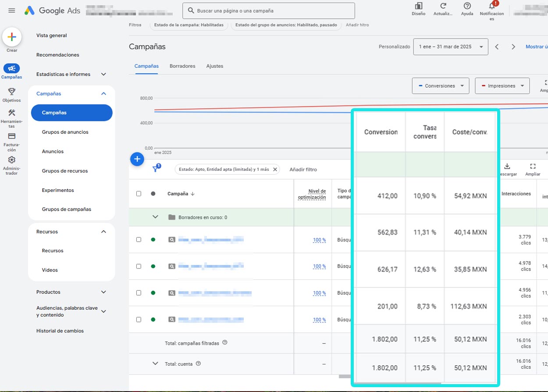
Task: Open the filter funnel icon with badge
Action: coord(156,169)
